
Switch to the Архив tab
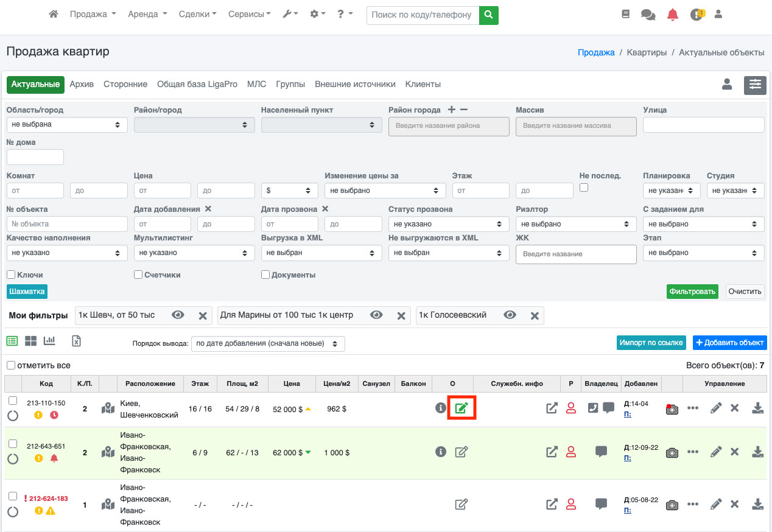pyautogui.click(x=82, y=84)
